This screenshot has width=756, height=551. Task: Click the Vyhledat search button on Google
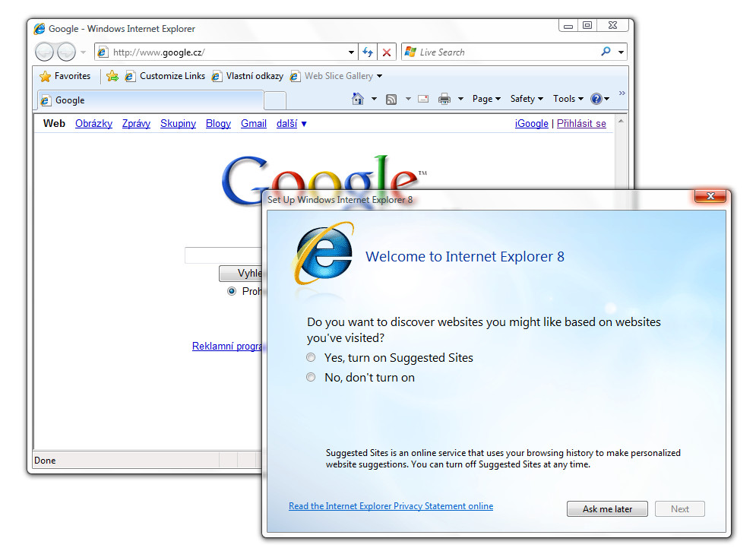pos(241,274)
